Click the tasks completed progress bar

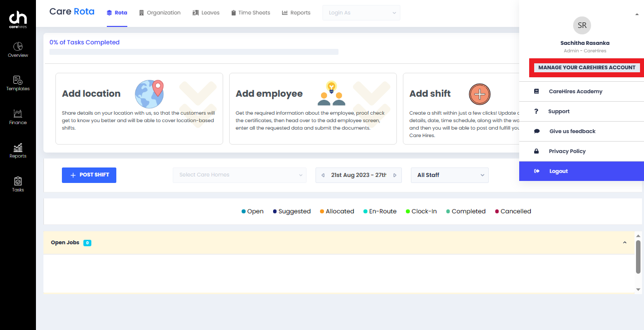193,51
